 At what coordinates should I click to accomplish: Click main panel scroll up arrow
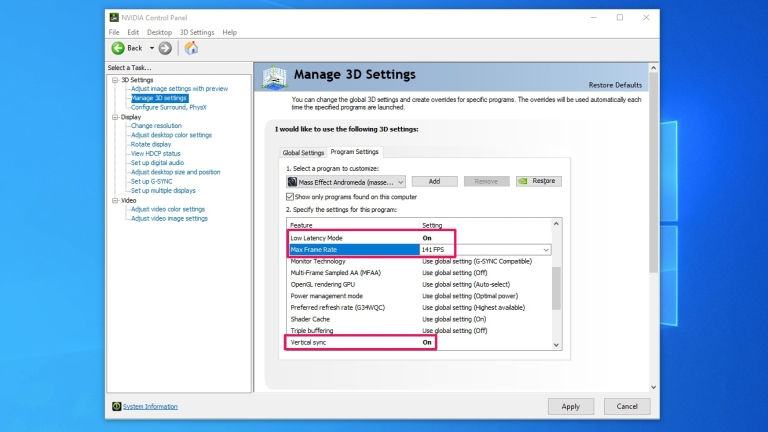coord(653,68)
